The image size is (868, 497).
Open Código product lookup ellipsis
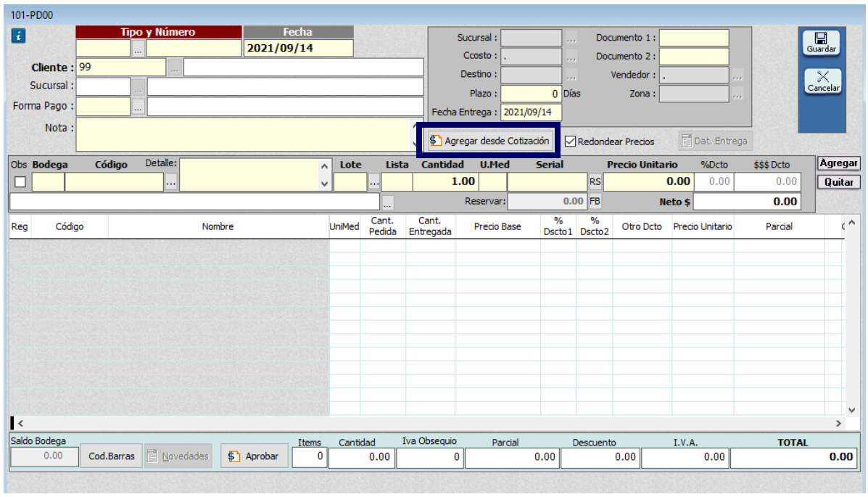171,181
